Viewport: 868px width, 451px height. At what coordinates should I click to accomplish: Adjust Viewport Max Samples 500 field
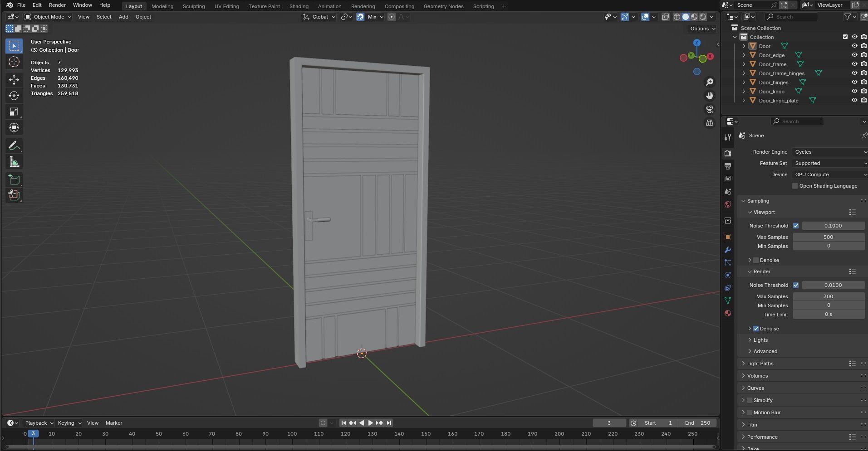[829, 237]
